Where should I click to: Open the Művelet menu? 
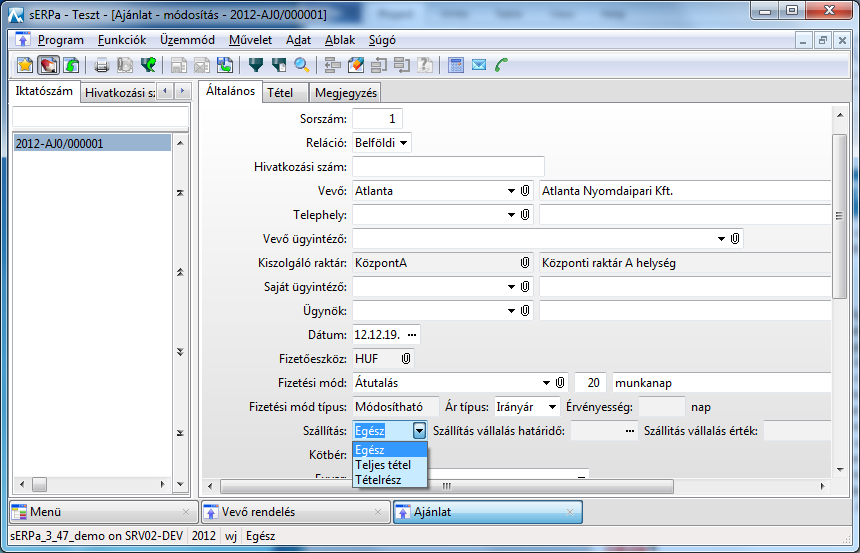point(250,40)
